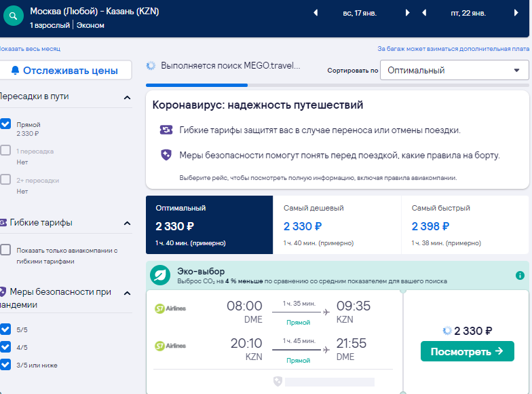Click the flexible fares ticket icon in banner
The height and width of the screenshot is (394, 532).
click(166, 130)
